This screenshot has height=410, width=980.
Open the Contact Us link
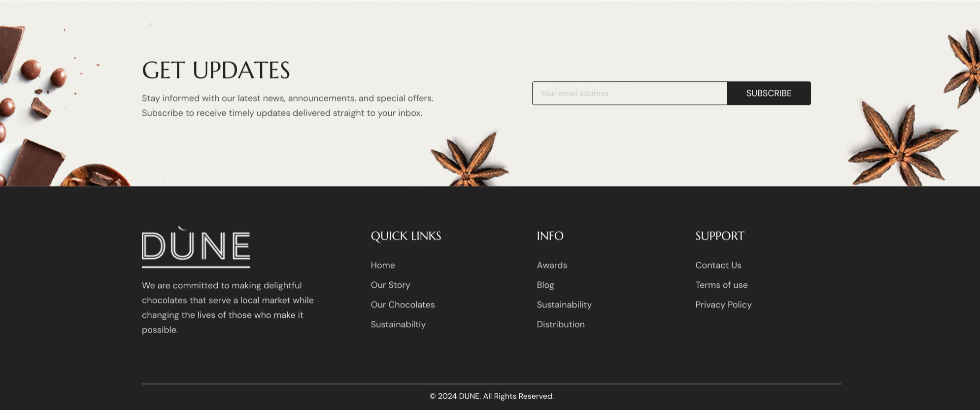[x=718, y=265]
